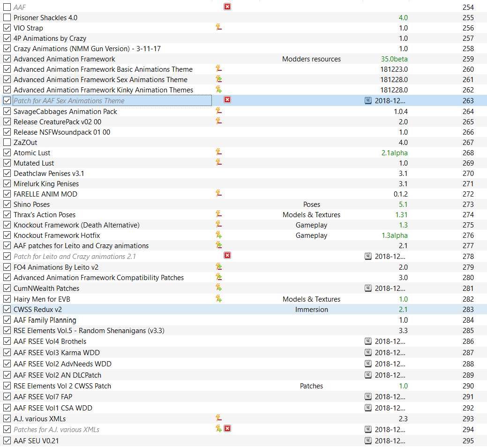Click the calendar icon on AAF RSEE Vol4 Brothels row
Screen dimensions: 487x448
tap(368, 341)
